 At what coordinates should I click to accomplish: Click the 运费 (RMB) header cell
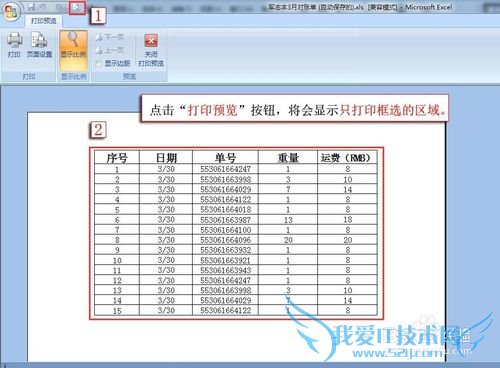click(347, 157)
